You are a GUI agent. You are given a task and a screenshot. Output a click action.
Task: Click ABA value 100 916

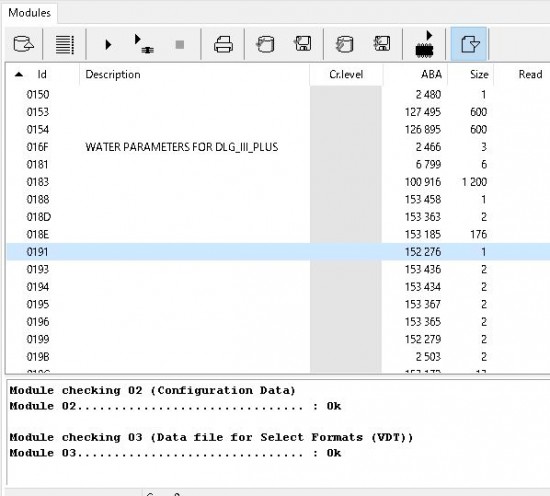click(423, 182)
